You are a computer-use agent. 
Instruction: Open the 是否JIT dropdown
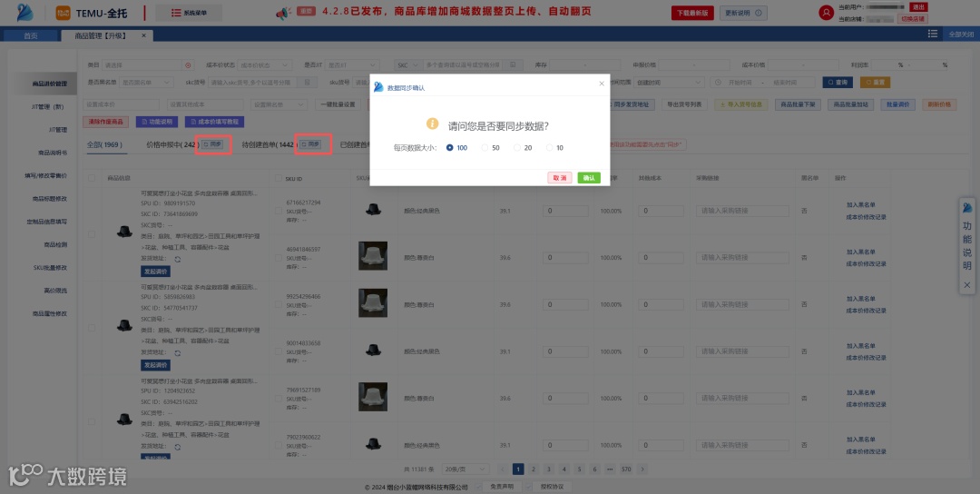tap(352, 64)
